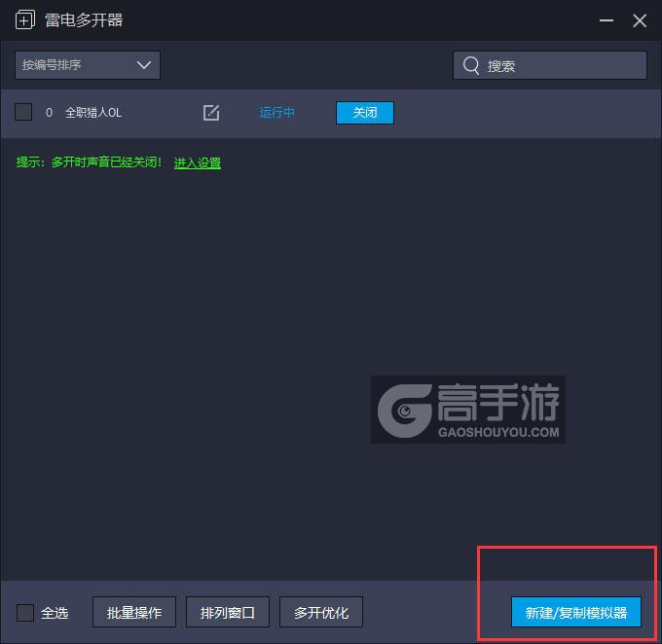Screen dimensions: 662x644
Task: Open 多开优化 settings
Action: click(x=321, y=612)
